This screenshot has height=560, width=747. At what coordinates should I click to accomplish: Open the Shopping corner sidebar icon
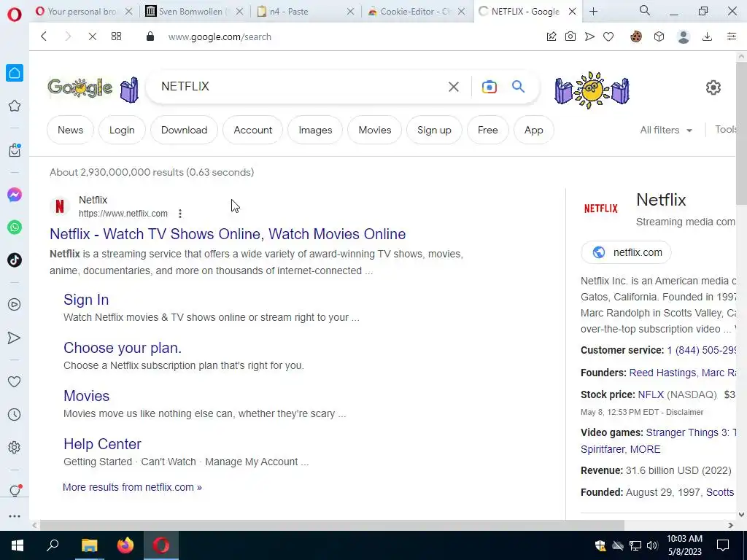click(x=15, y=150)
